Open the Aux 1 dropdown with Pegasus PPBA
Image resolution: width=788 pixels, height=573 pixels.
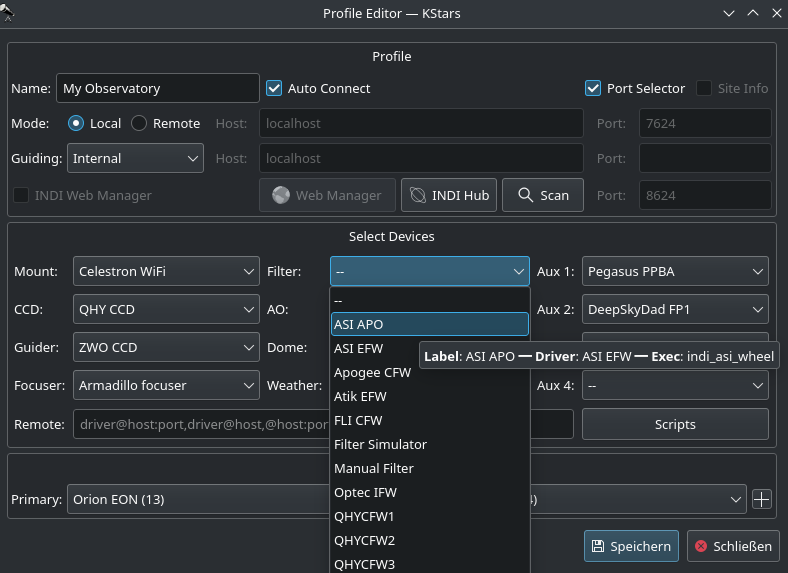click(675, 272)
